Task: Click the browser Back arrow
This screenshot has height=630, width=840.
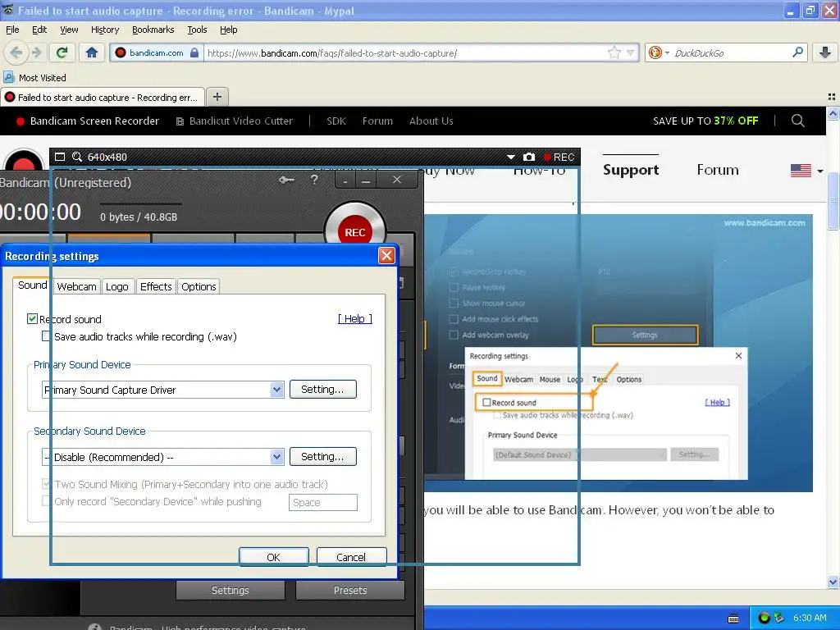Action: (16, 52)
